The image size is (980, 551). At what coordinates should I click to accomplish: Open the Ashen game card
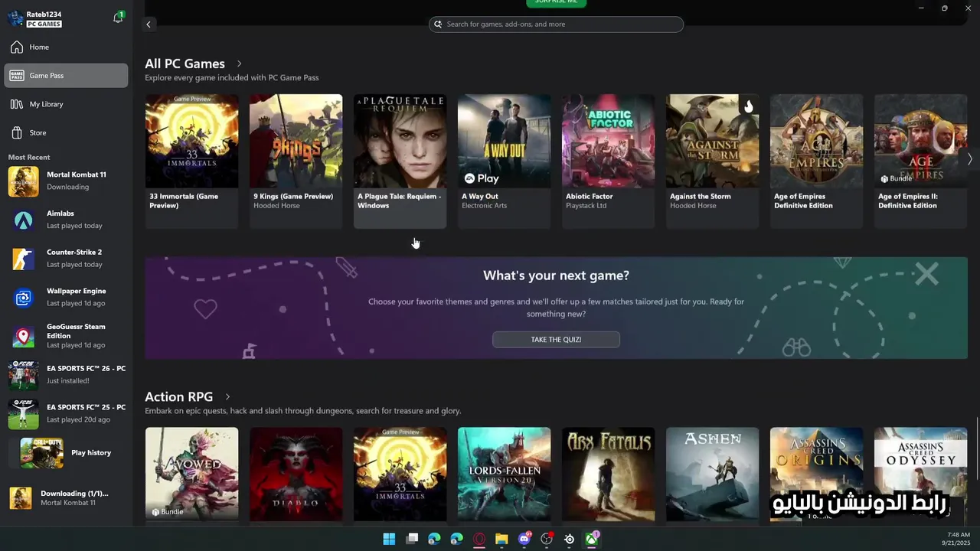click(x=712, y=474)
